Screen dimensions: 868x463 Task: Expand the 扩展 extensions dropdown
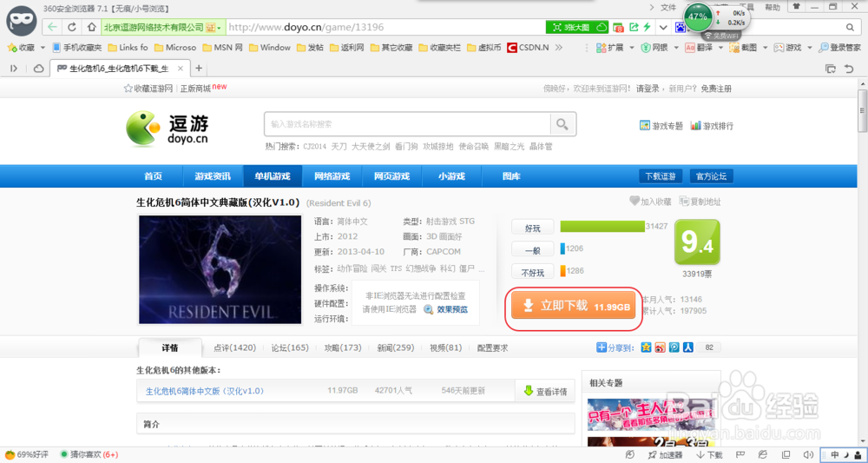pyautogui.click(x=631, y=48)
